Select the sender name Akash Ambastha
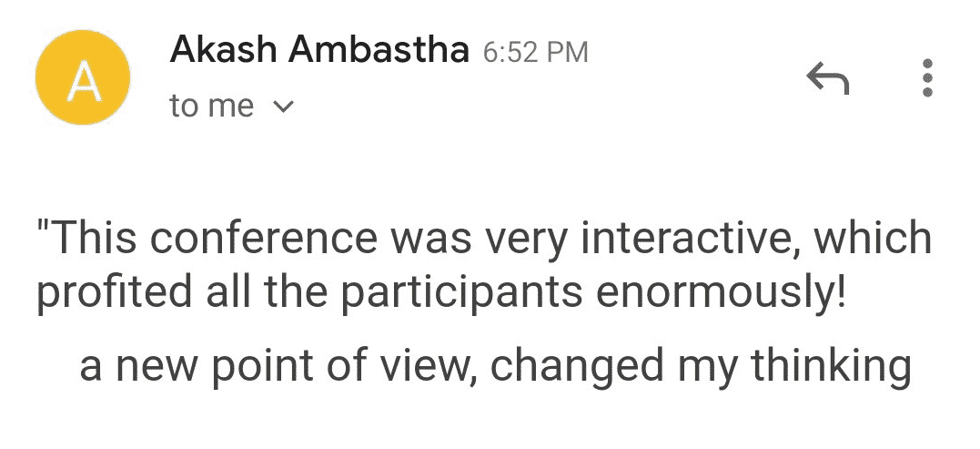The image size is (980, 449). (x=319, y=50)
